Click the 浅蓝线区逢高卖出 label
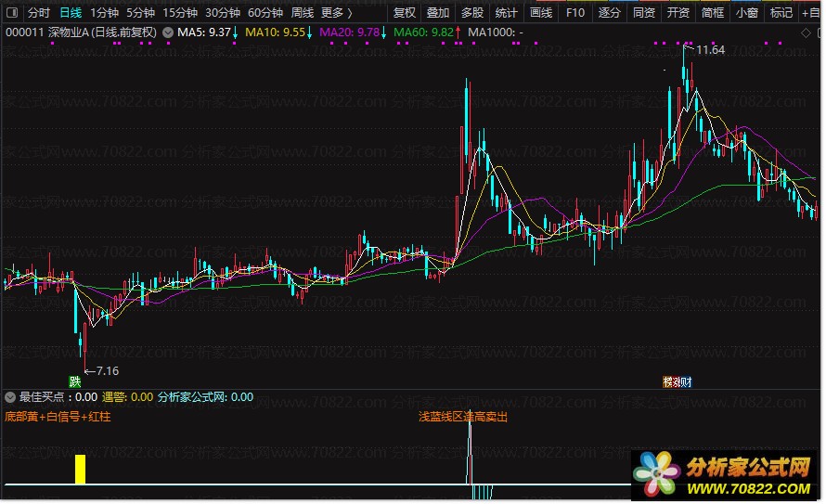Screen dimensions: 826x504 pyautogui.click(x=463, y=417)
